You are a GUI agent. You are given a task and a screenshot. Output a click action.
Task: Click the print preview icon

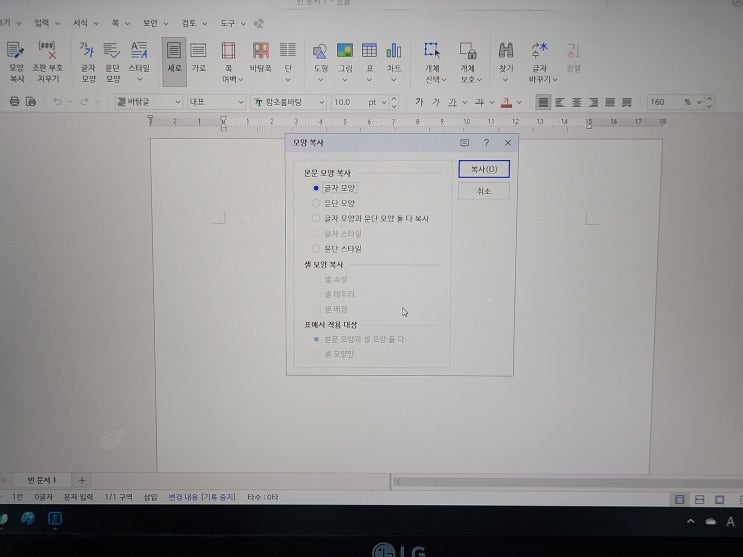pos(31,101)
